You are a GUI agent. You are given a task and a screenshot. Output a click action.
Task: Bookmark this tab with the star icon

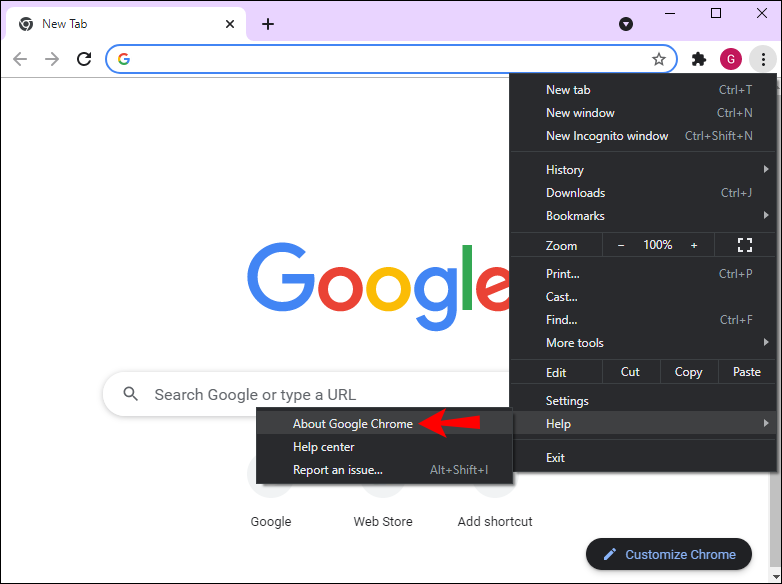[659, 59]
